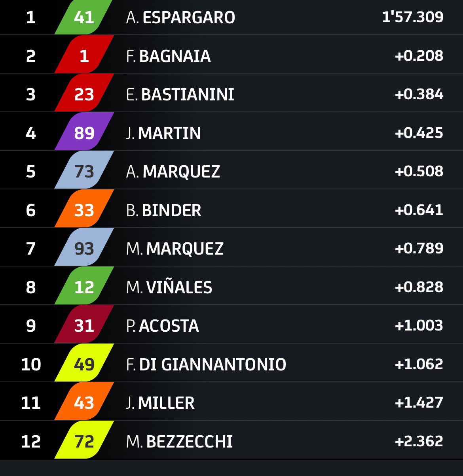This screenshot has width=463, height=476.
Task: Click the +0.641 gap for Binder
Action: 419,210
